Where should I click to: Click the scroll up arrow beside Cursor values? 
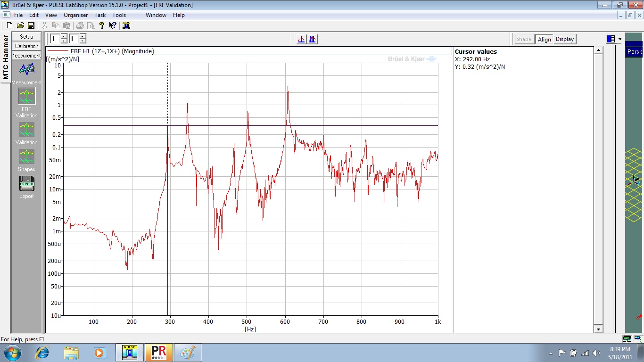[598, 50]
